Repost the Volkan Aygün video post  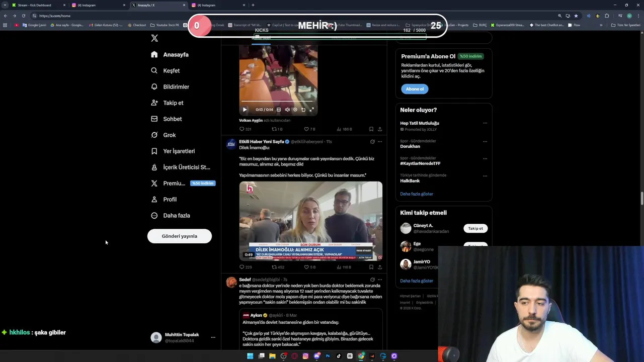[x=277, y=129]
